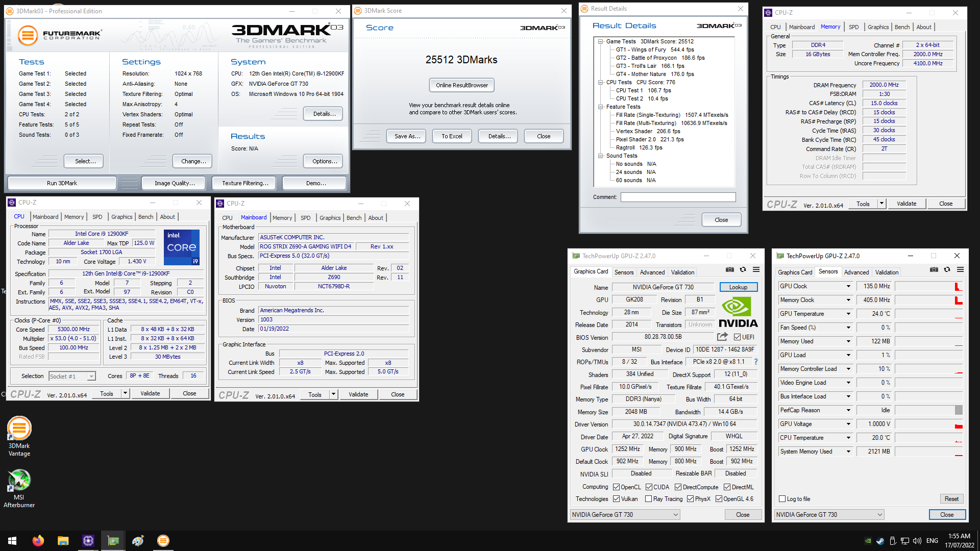
Task: Open volume control in system tray
Action: pyautogui.click(x=917, y=541)
